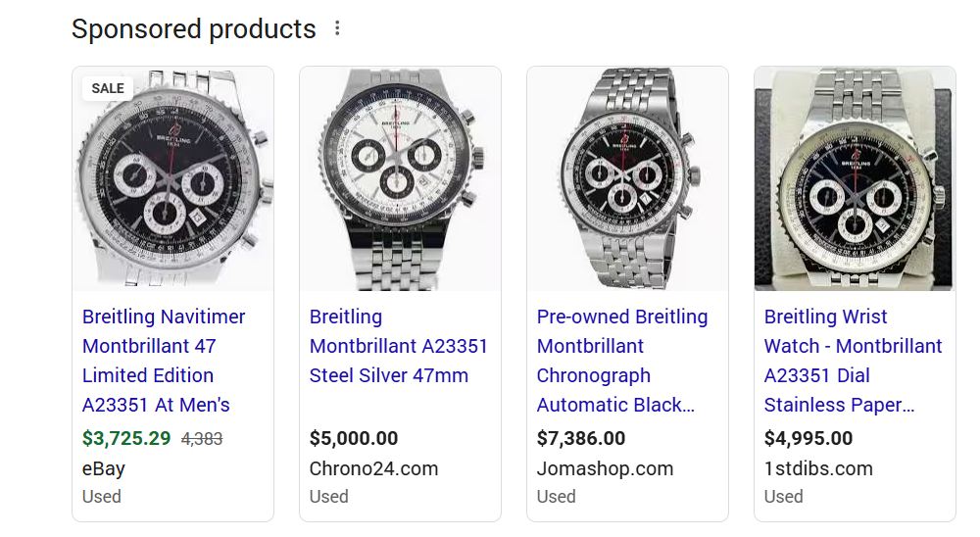The image size is (980, 537).
Task: Open the Jomashop pre-owned watch image
Action: [627, 178]
